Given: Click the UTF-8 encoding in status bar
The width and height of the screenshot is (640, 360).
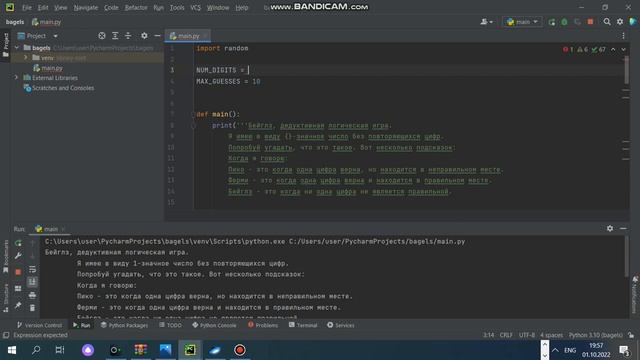Looking at the screenshot, I should [x=527, y=336].
